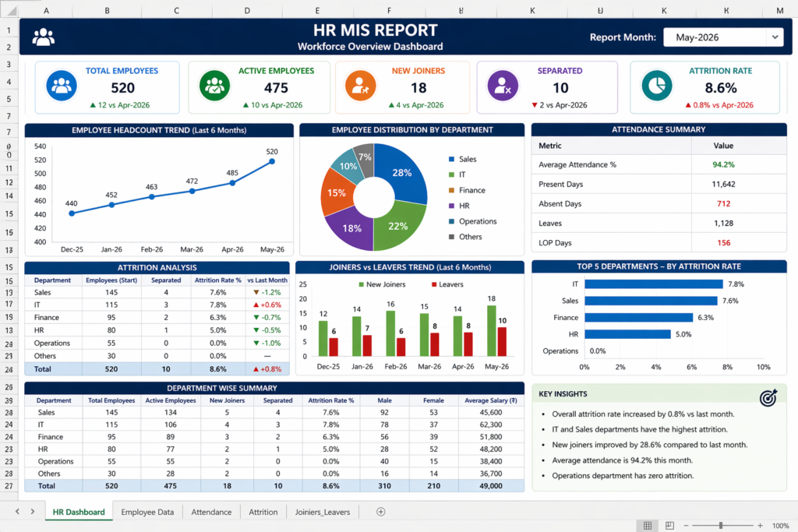Click the Absent Days value 712
The width and height of the screenshot is (798, 532).
[x=723, y=203]
